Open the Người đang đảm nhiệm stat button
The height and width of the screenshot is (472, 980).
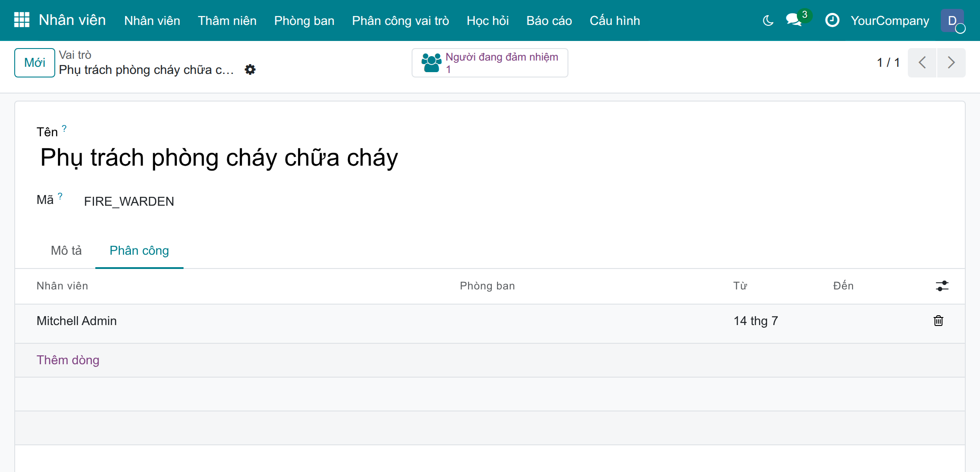click(490, 63)
